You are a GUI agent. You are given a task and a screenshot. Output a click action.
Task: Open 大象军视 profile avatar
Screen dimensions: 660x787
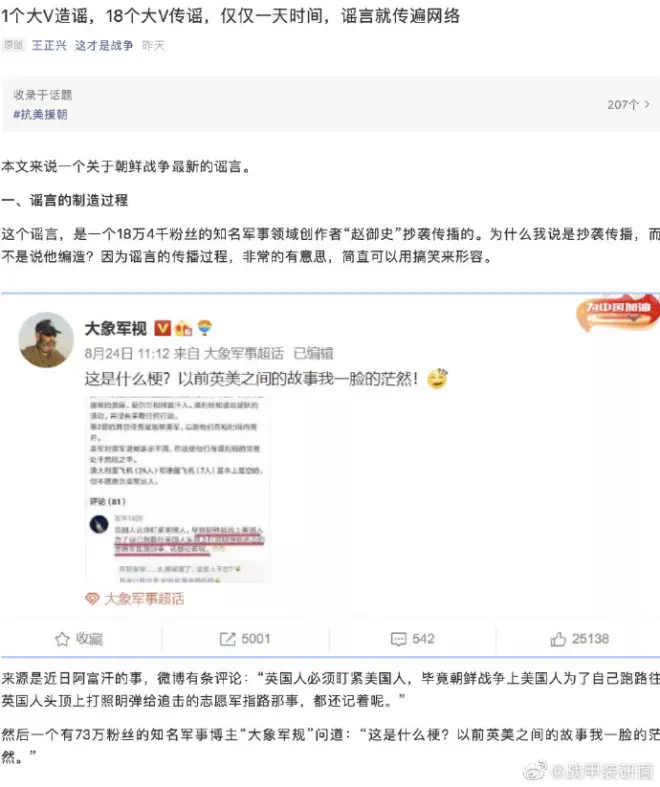(46, 340)
